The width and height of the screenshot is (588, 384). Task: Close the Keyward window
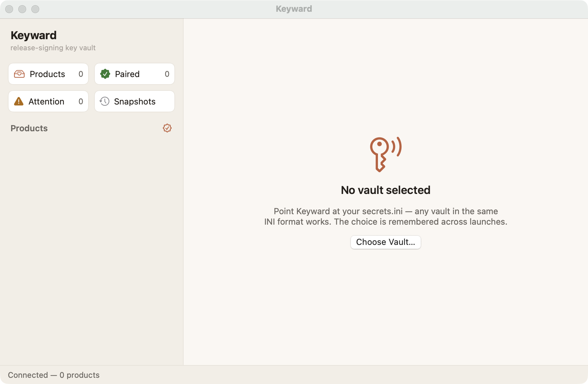point(9,9)
